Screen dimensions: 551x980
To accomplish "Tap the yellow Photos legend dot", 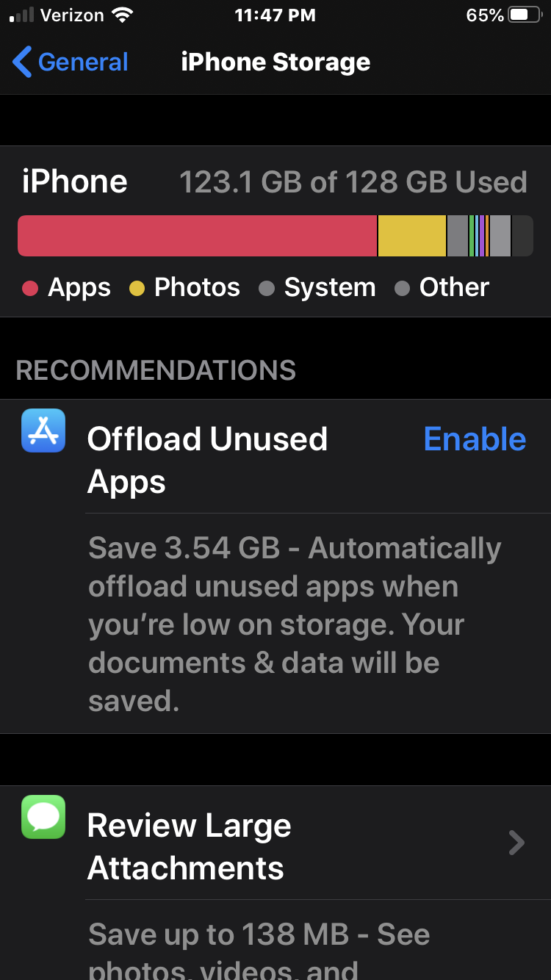I will pyautogui.click(x=137, y=289).
